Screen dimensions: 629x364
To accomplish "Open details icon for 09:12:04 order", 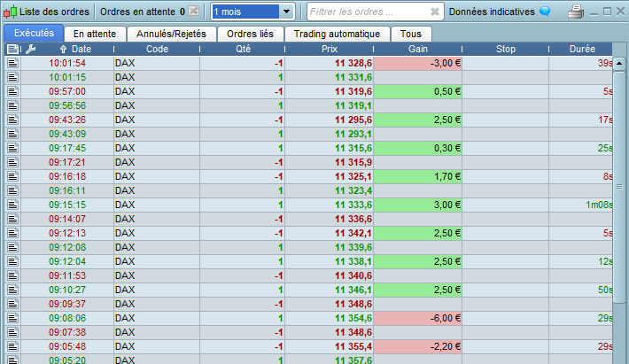I will [x=12, y=261].
